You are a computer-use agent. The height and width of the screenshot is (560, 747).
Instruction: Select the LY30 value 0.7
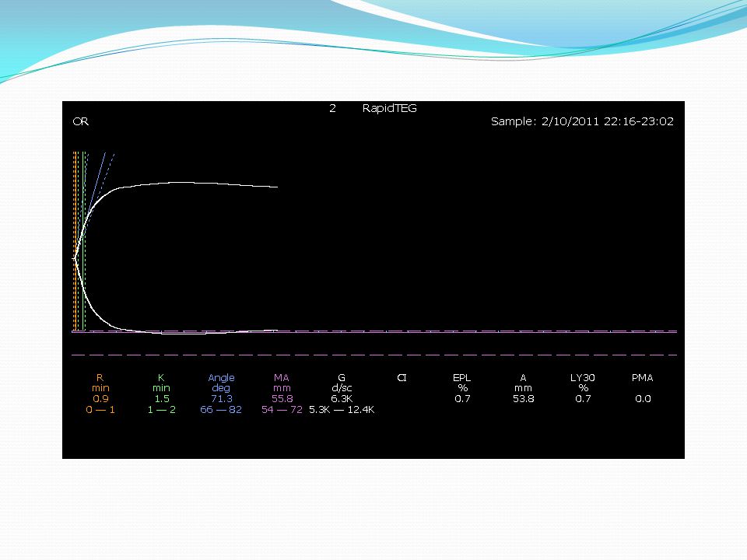pyautogui.click(x=583, y=398)
